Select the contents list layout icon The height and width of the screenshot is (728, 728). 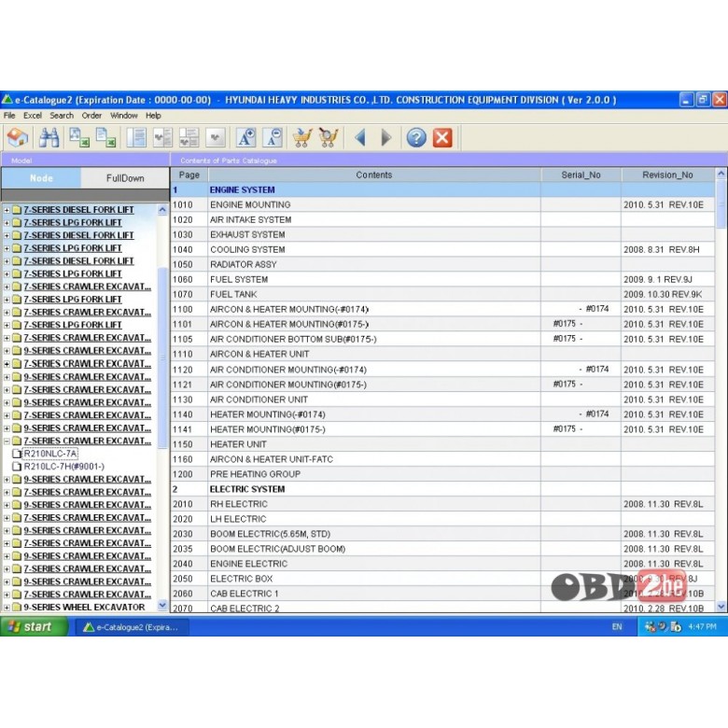(136, 137)
